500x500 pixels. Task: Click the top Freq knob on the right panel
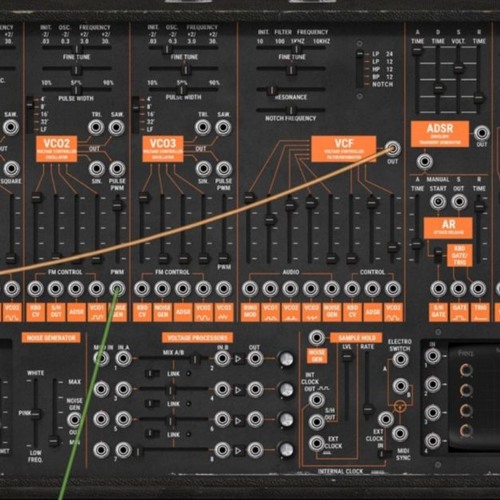[466, 370]
